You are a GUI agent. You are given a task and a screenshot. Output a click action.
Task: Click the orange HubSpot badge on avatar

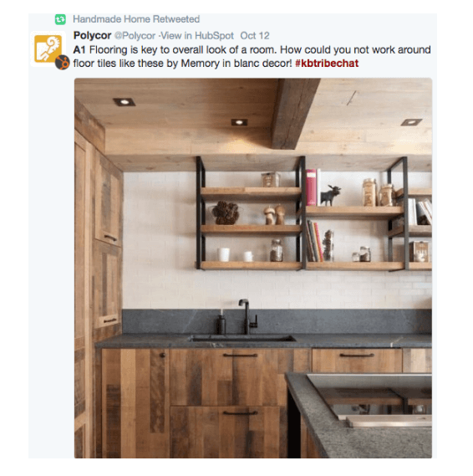[62, 63]
